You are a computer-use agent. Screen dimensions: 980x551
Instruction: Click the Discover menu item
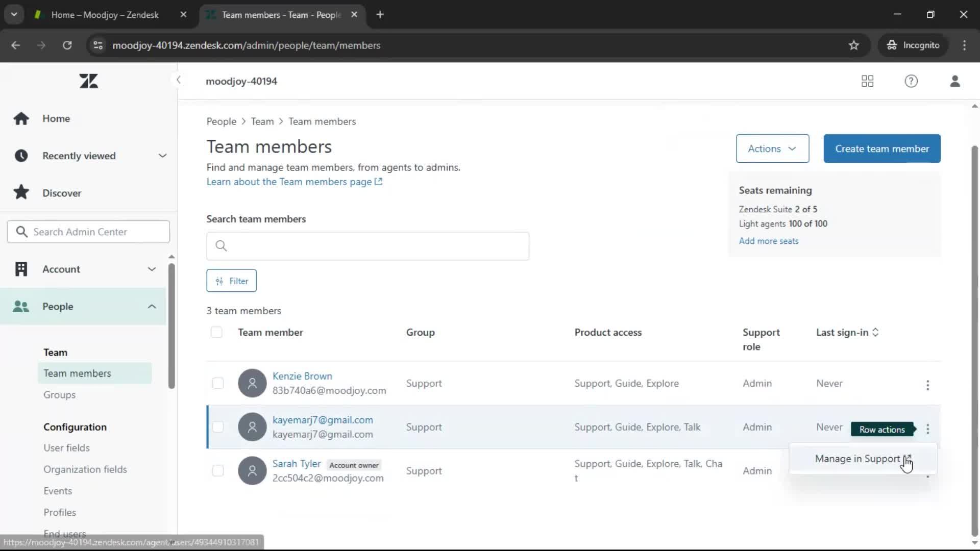tap(62, 193)
